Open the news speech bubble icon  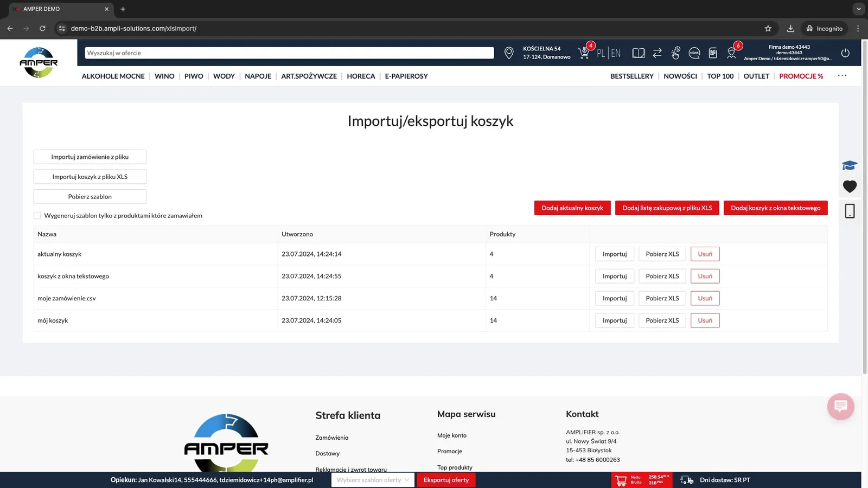coord(694,53)
